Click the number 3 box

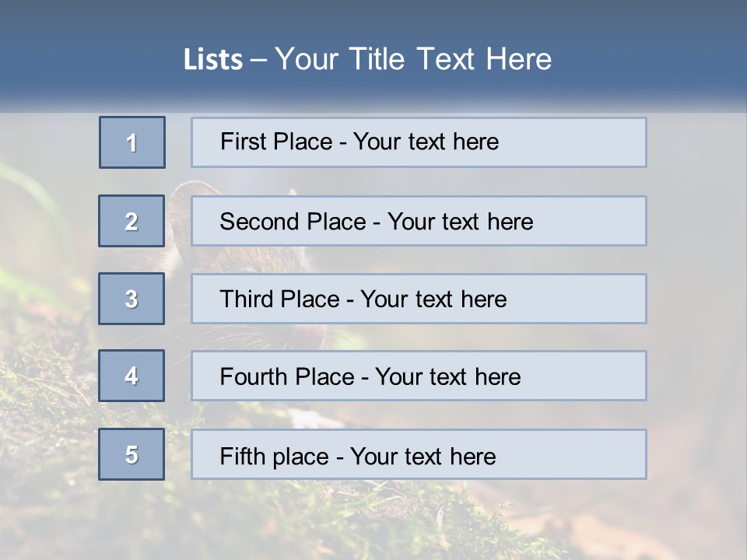132,299
